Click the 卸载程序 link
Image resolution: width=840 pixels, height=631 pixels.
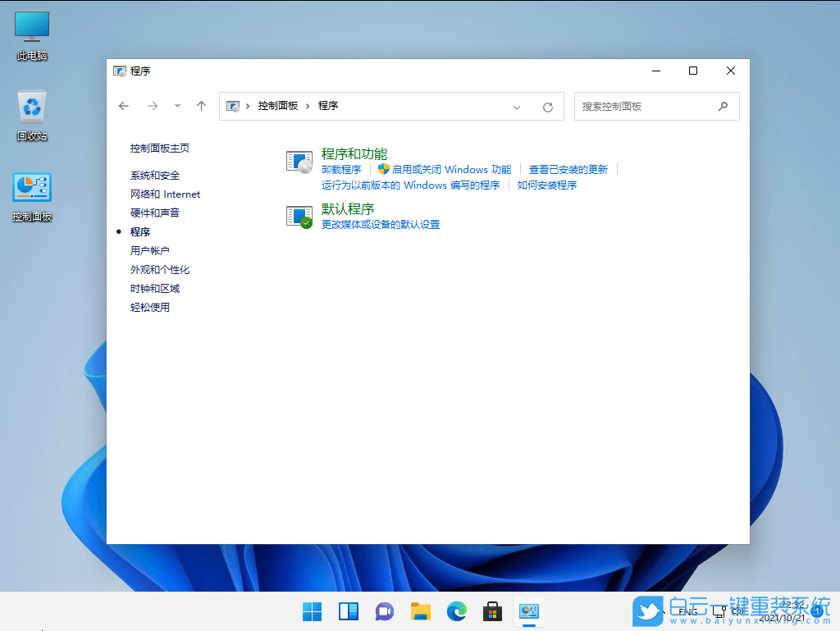click(341, 169)
